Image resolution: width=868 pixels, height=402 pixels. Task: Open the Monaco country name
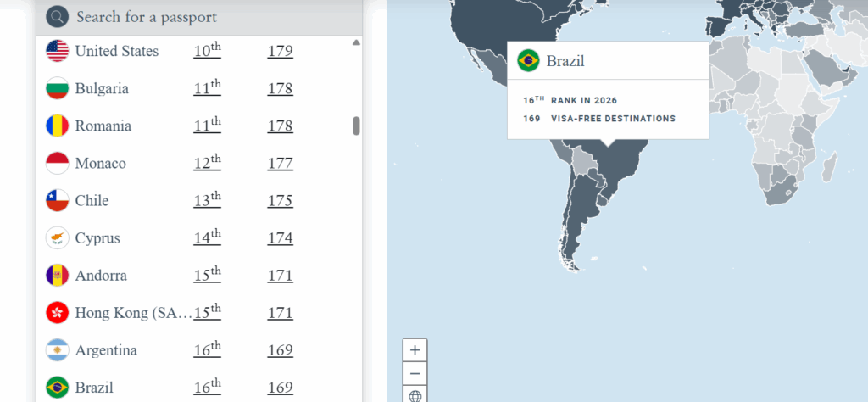[101, 164]
